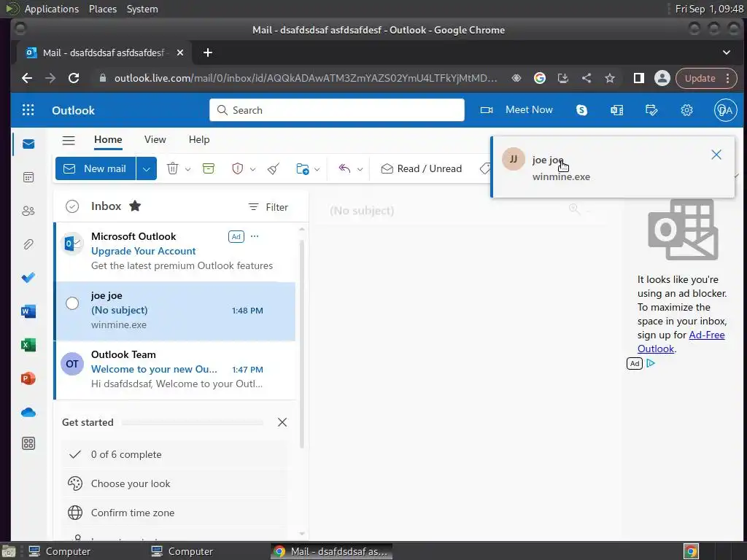Click 0 of 6 complete item
This screenshot has height=560, width=747.
(175, 454)
